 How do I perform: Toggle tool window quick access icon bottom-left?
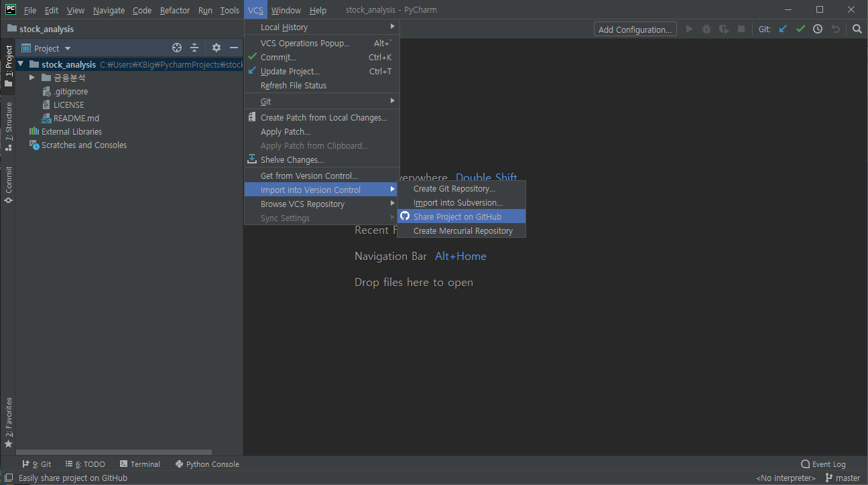tap(10, 478)
